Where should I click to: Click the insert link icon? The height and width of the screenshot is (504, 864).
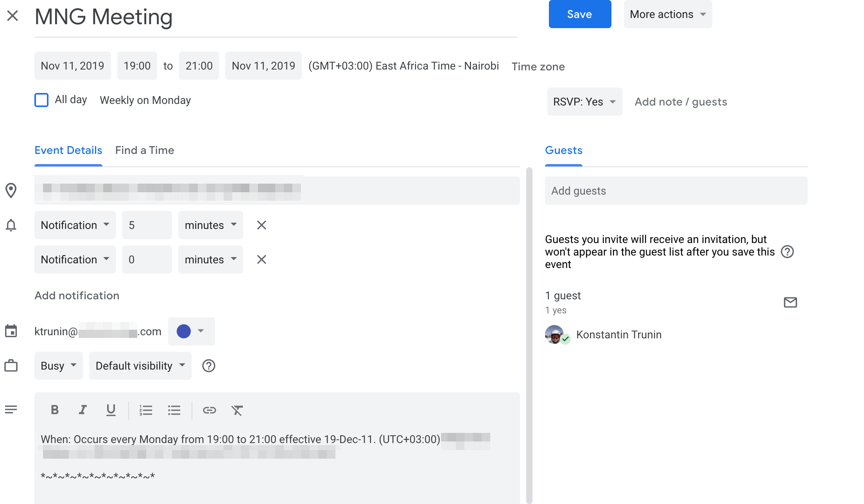pyautogui.click(x=209, y=410)
